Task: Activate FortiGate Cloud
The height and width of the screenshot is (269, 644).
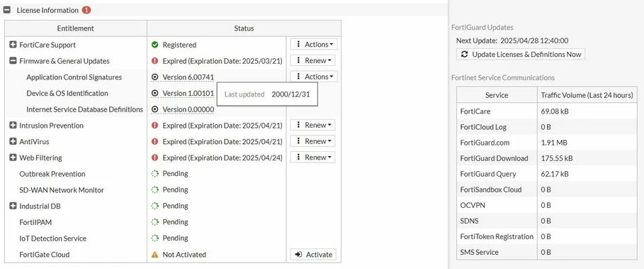Action: (313, 255)
